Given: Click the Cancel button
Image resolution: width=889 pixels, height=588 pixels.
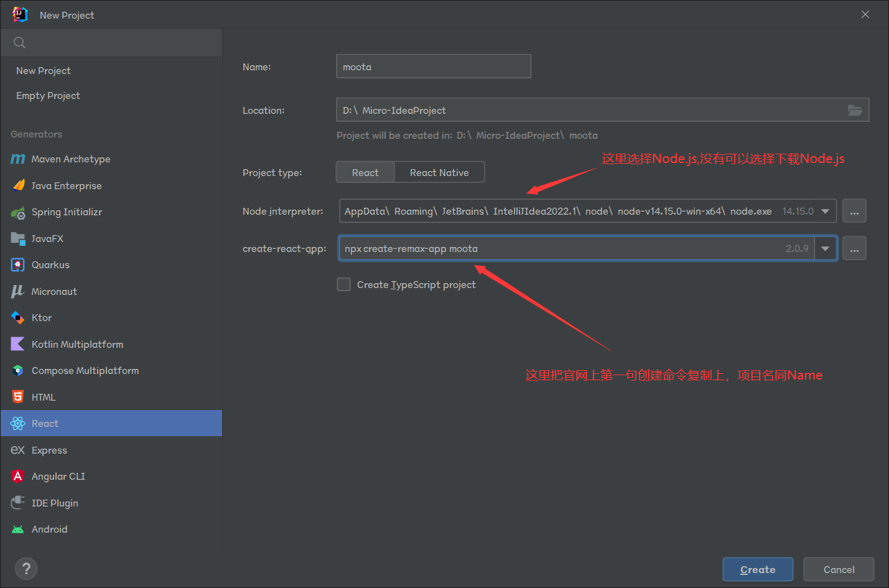Looking at the screenshot, I should [839, 569].
